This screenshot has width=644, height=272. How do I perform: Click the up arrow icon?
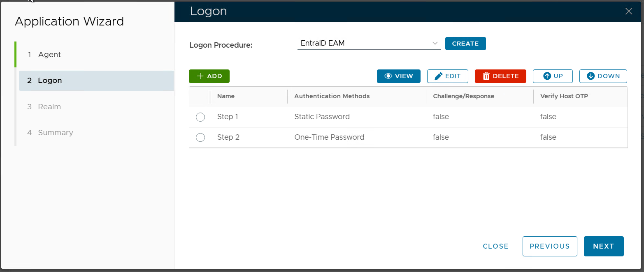(547, 76)
